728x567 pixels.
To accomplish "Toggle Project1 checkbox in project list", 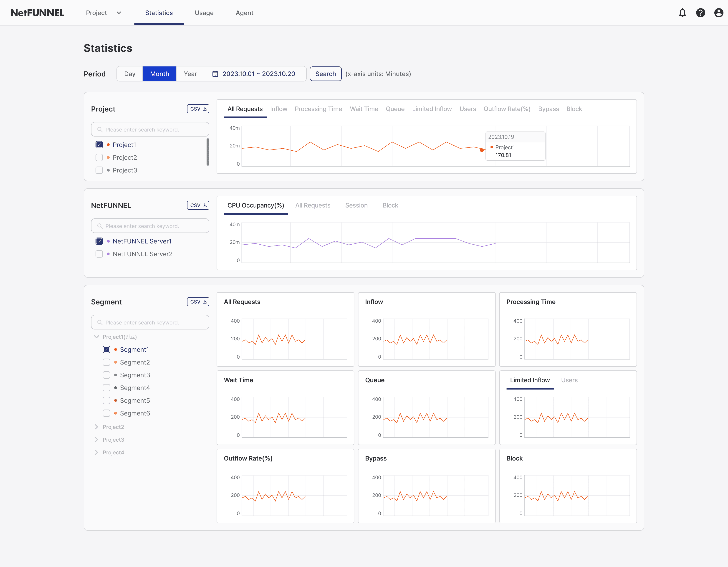I will coord(99,144).
